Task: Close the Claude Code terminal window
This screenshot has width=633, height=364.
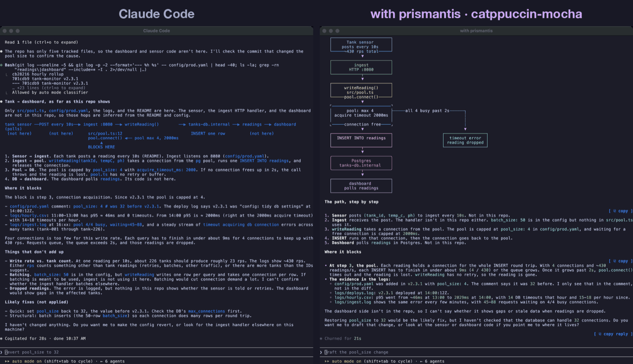Action: [x=5, y=31]
